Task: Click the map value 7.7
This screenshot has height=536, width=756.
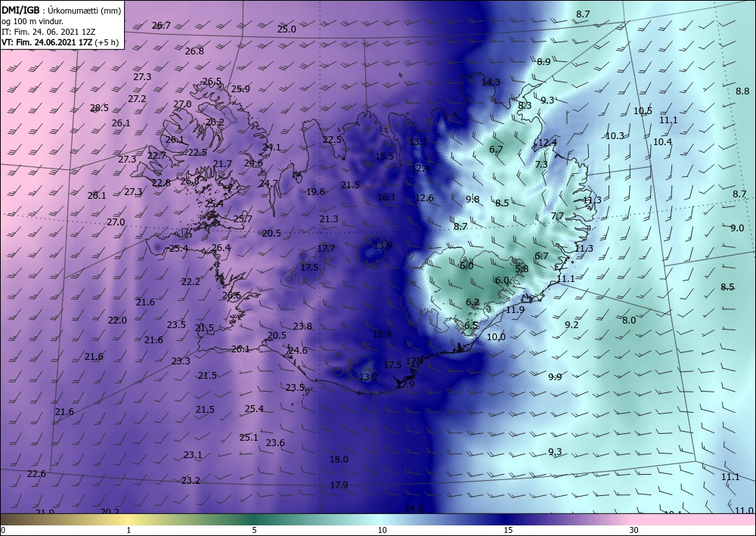Action: point(557,216)
